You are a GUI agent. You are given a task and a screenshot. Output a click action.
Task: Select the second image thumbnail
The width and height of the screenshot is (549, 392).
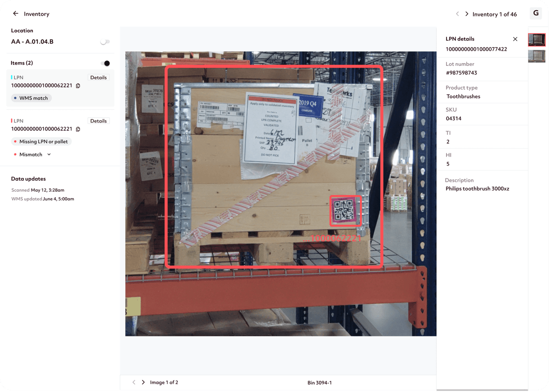(x=537, y=56)
